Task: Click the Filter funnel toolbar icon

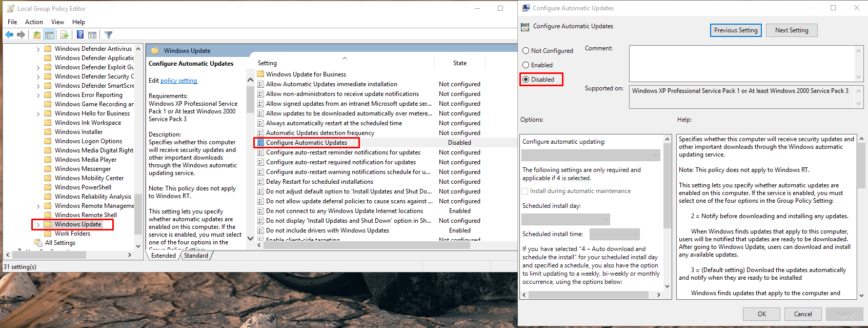Action: [x=109, y=35]
